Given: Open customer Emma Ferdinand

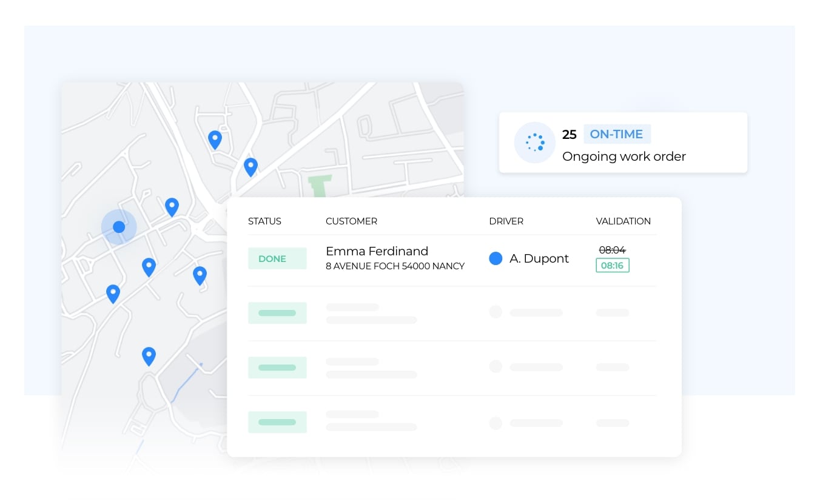Looking at the screenshot, I should click(377, 251).
